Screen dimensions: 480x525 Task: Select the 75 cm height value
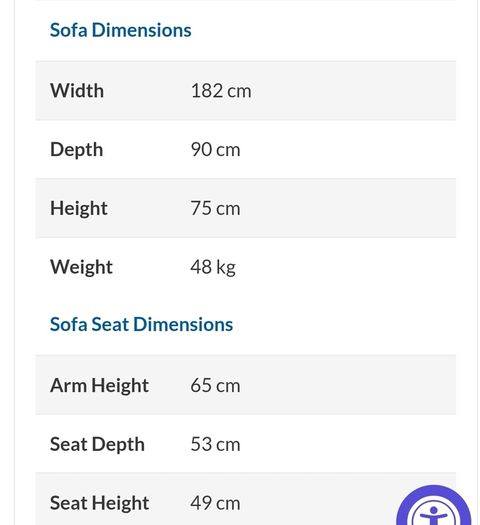pyautogui.click(x=215, y=209)
